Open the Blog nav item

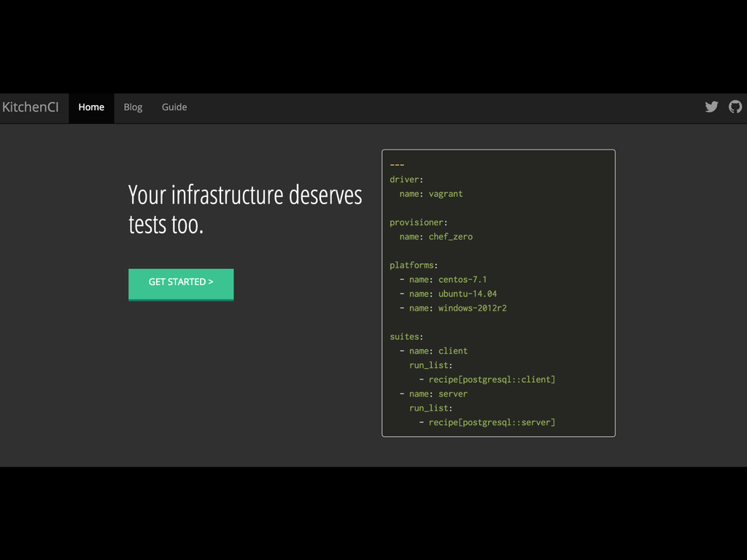133,108
